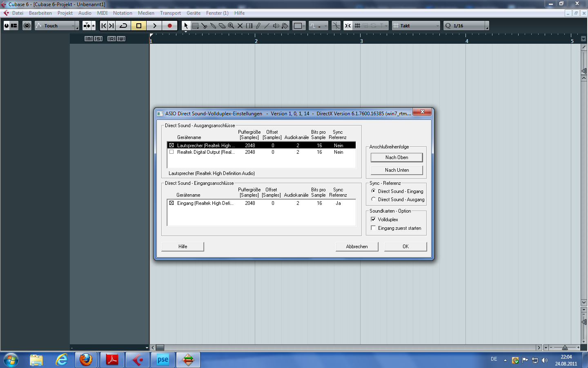This screenshot has width=588, height=368.
Task: Toggle the Autoscroll icon
Action: [87, 26]
